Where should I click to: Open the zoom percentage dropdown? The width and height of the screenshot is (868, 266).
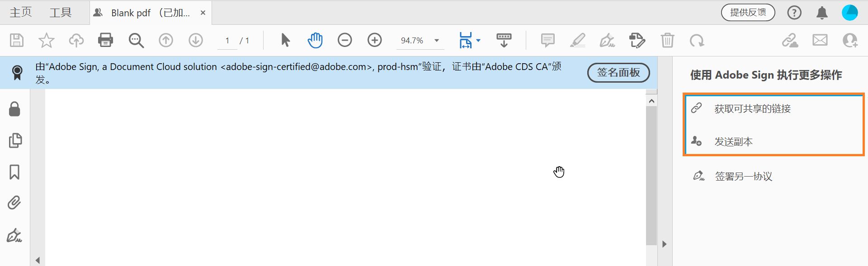click(x=437, y=40)
